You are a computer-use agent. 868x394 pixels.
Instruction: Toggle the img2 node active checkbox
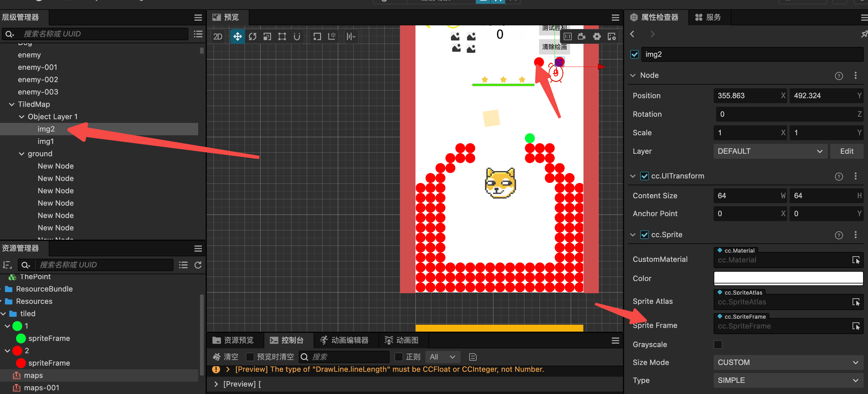(x=635, y=54)
